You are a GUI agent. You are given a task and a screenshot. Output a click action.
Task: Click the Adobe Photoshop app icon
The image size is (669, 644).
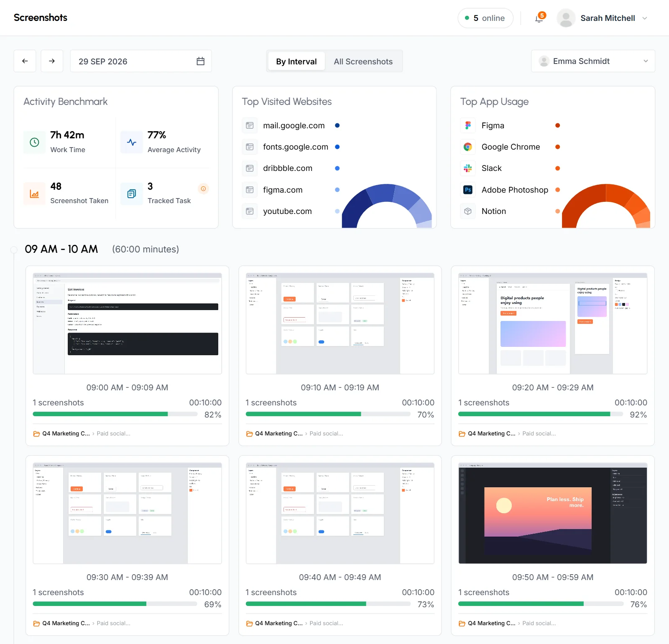coord(468,190)
